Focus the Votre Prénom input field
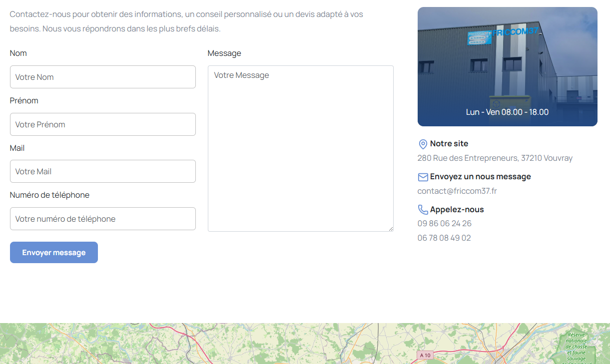 103,124
